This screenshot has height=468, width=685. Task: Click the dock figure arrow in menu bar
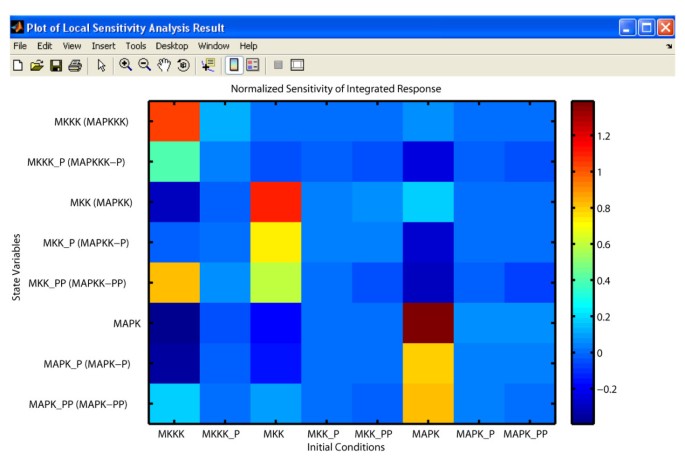(x=669, y=46)
